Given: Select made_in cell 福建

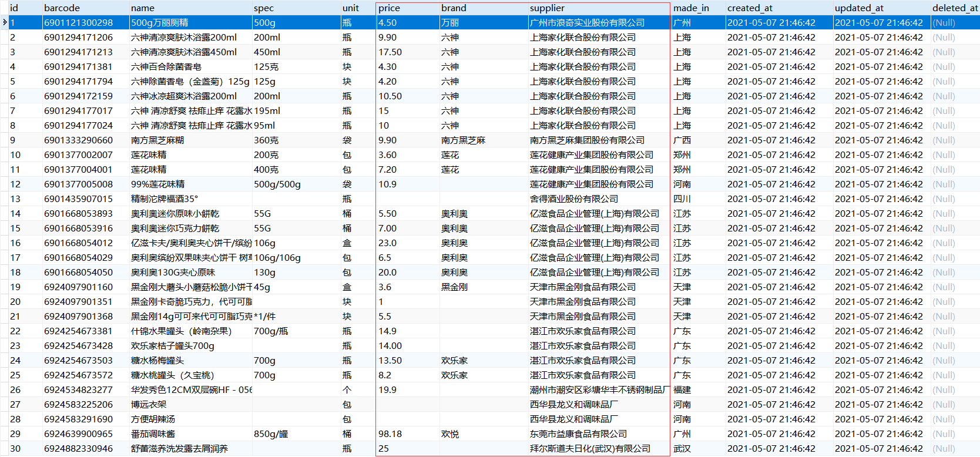Looking at the screenshot, I should 699,389.
